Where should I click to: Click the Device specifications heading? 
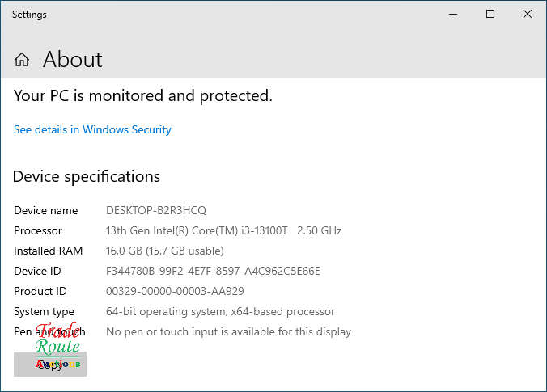pyautogui.click(x=87, y=176)
